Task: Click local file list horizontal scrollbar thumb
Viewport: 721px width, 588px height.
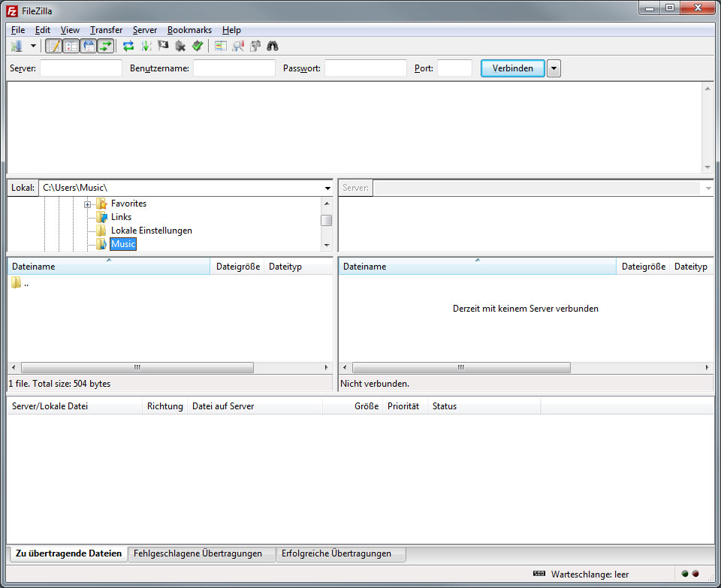Action: pyautogui.click(x=137, y=367)
